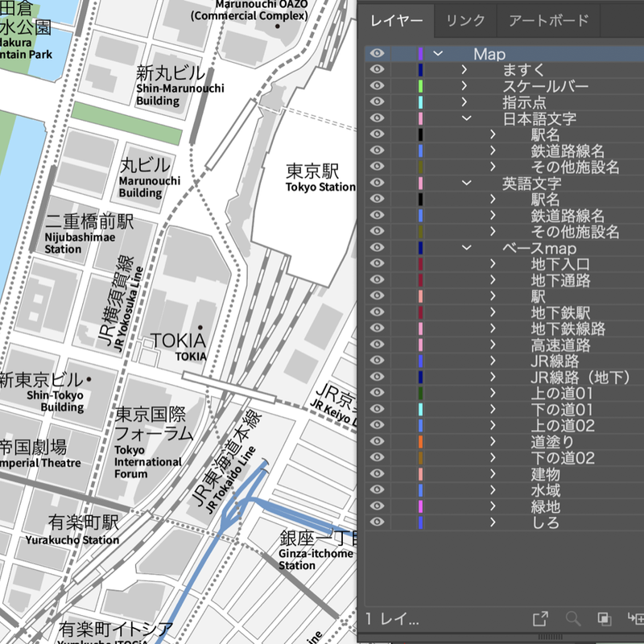Toggle the eye icon for 英語文字
Screen dimensions: 644x644
tap(378, 183)
